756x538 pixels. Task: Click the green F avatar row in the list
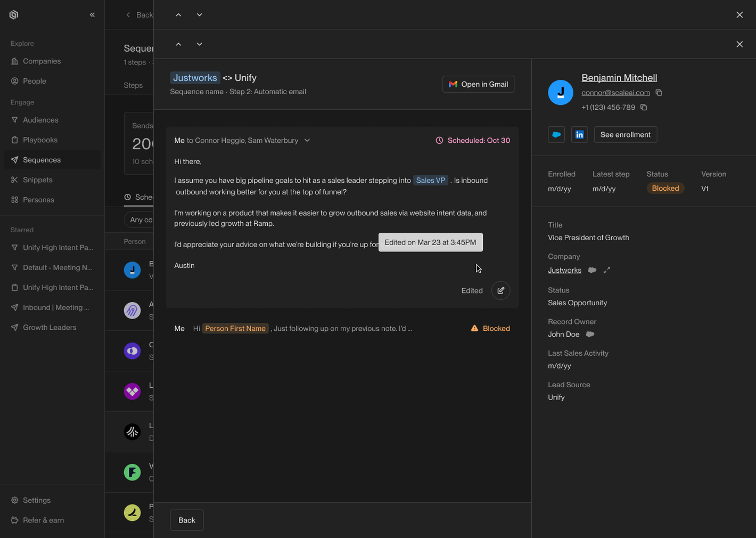129,472
